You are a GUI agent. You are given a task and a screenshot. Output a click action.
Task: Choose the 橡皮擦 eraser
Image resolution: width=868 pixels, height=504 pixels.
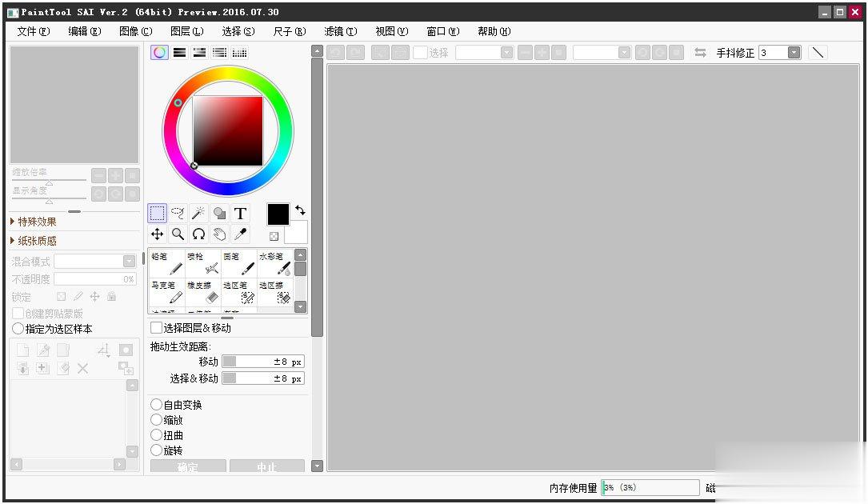[202, 292]
